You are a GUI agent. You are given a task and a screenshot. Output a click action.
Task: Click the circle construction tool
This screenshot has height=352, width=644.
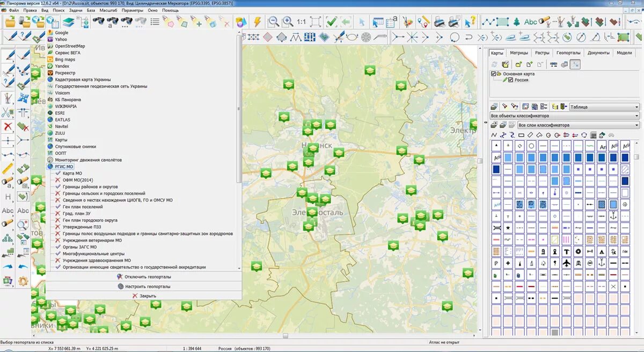[x=453, y=38]
